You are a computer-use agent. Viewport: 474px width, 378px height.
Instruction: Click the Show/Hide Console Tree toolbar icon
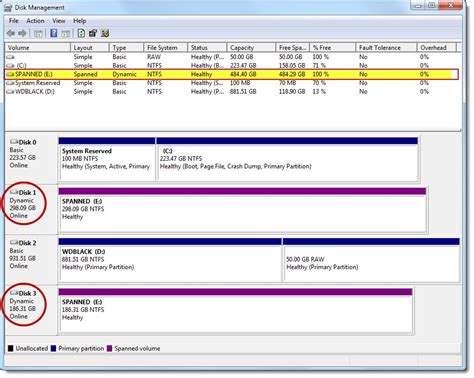point(38,33)
